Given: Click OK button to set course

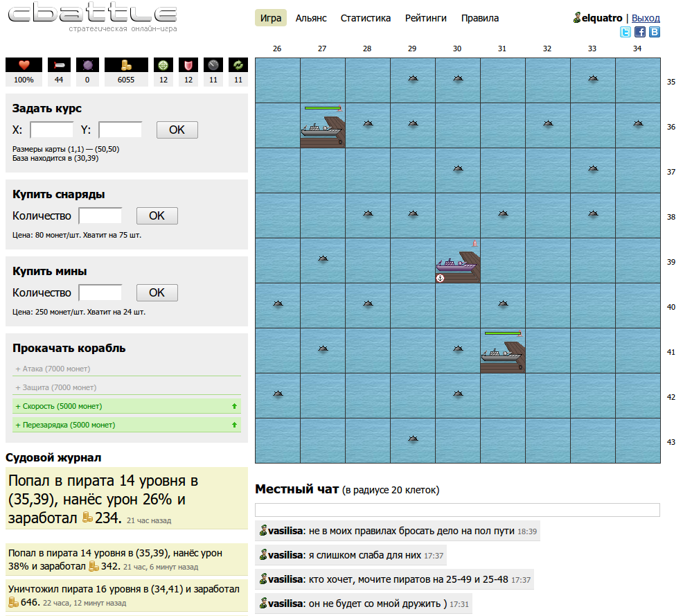Looking at the screenshot, I should (177, 130).
